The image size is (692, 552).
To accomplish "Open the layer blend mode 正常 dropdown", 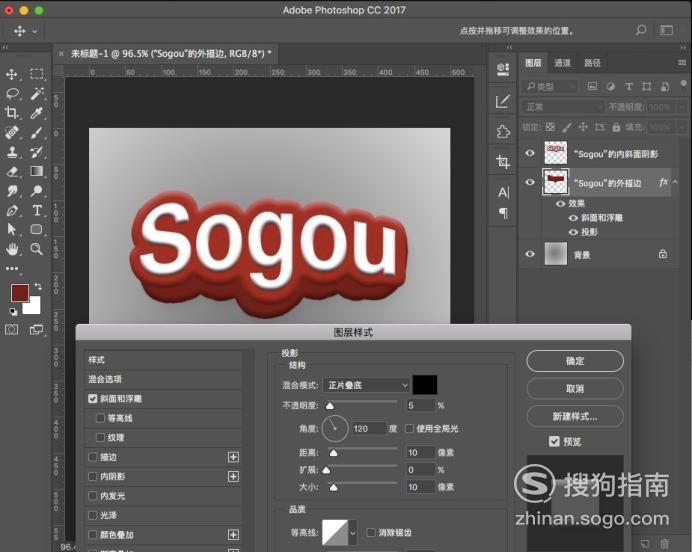I will (x=563, y=107).
